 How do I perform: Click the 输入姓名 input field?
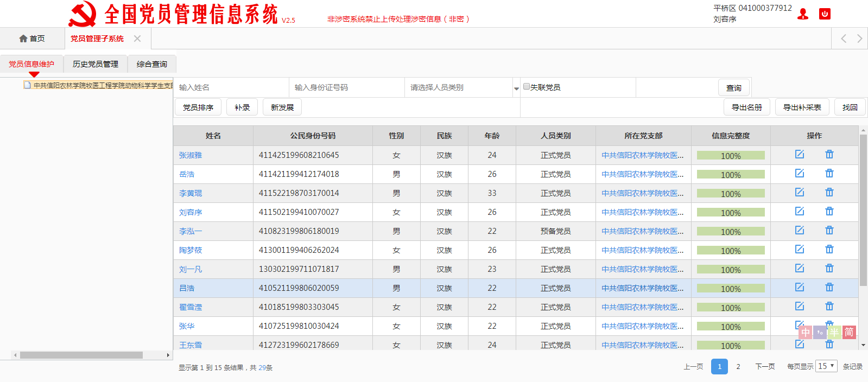(x=232, y=87)
